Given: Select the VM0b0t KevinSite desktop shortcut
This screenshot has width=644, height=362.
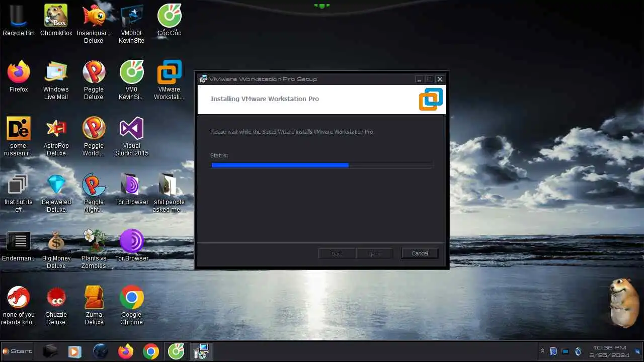Looking at the screenshot, I should click(131, 24).
